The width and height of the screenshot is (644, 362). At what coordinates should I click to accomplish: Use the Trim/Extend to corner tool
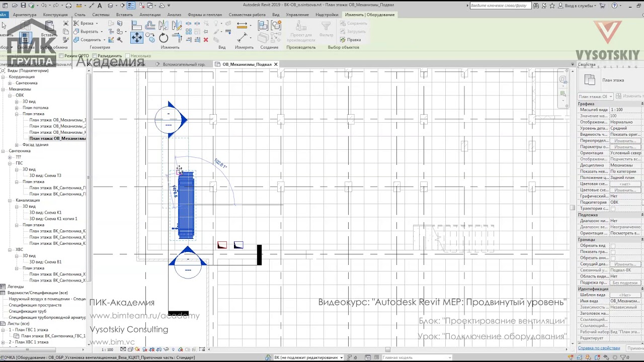click(x=177, y=37)
